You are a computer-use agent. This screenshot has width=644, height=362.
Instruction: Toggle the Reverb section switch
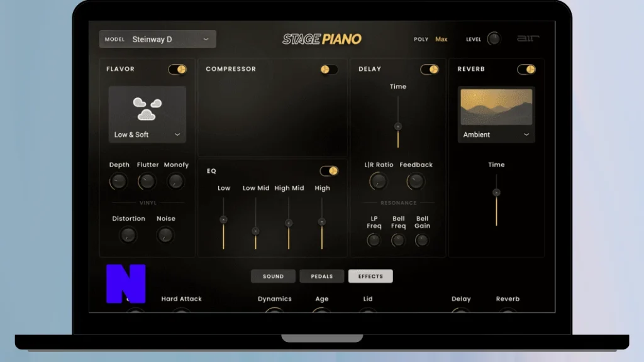526,69
